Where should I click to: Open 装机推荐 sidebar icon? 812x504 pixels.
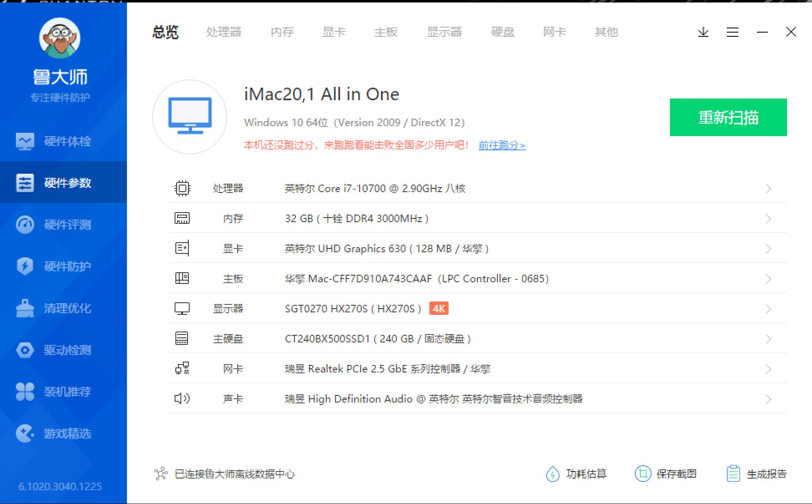25,392
